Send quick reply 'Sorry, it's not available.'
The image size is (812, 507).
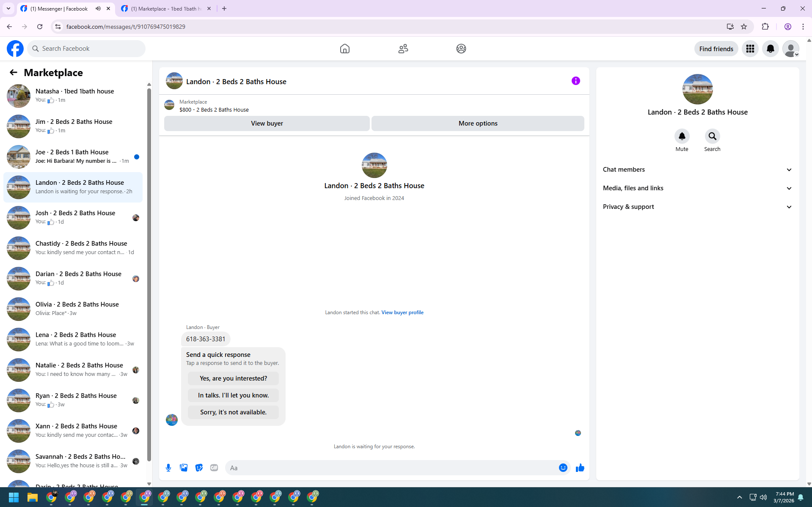[x=233, y=412]
